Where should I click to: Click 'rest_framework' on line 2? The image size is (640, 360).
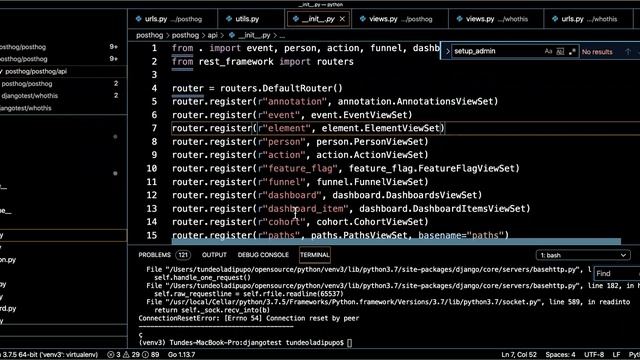(236, 62)
